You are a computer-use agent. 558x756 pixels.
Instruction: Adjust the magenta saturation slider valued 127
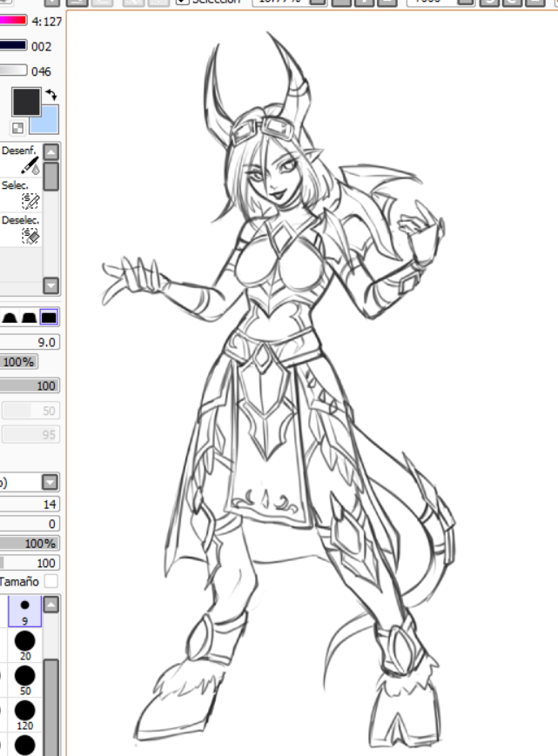(13, 21)
